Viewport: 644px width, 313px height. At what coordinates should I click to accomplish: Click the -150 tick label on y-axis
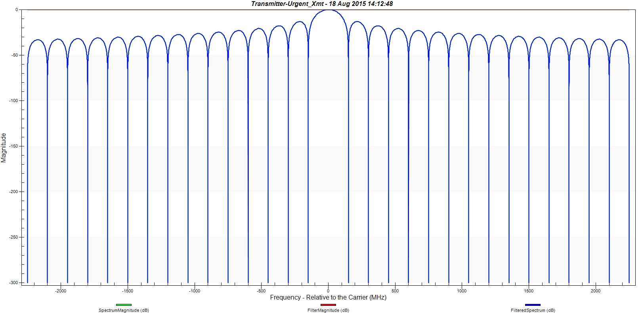(x=13, y=146)
